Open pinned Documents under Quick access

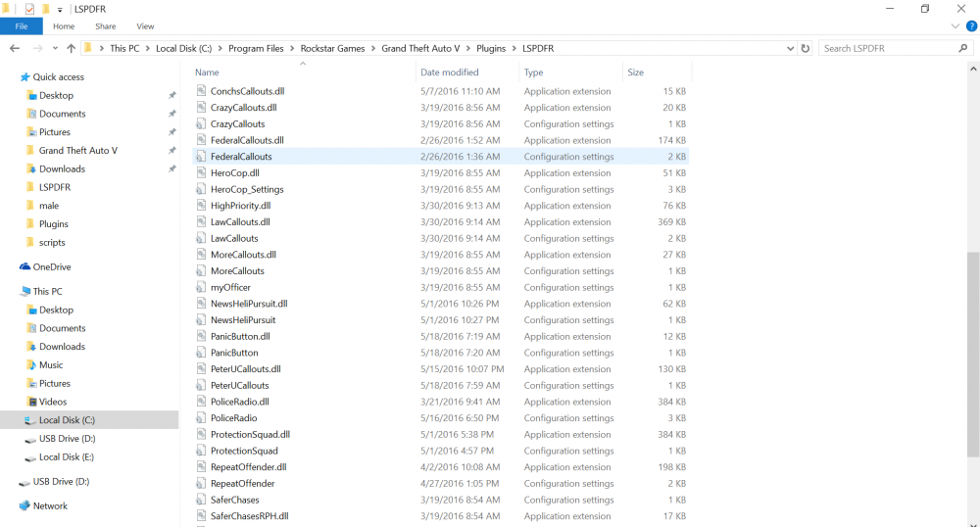63,114
